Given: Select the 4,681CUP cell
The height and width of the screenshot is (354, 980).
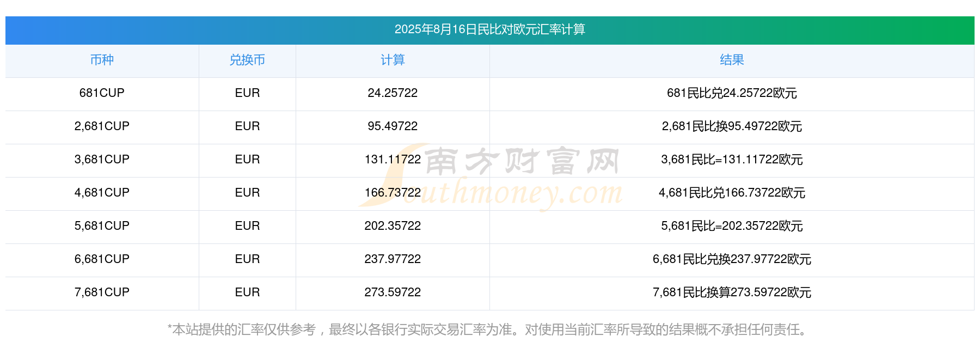Looking at the screenshot, I should click(x=102, y=193).
